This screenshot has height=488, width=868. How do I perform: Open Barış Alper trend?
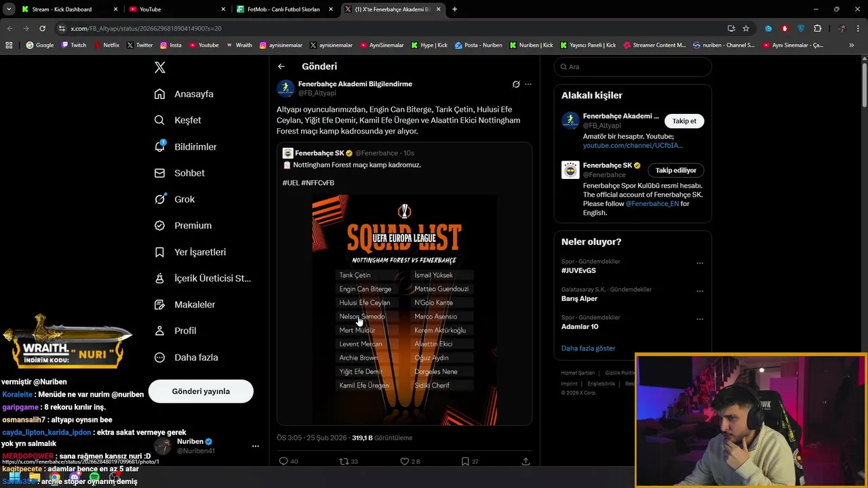coord(579,298)
